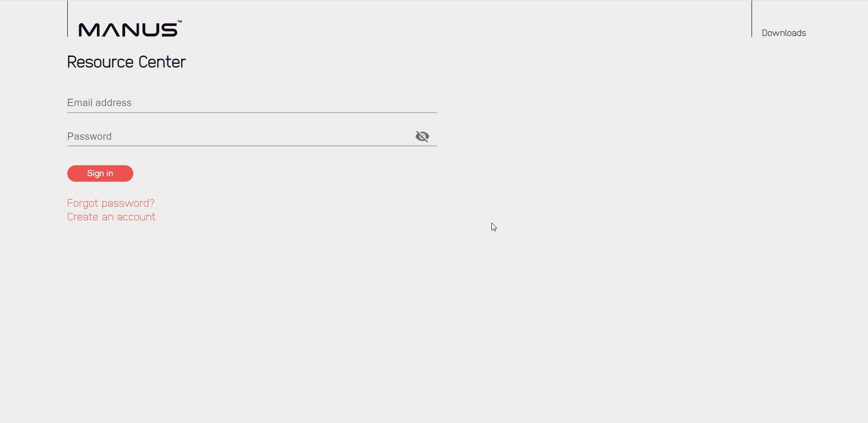Follow the Create an account link
Image resolution: width=868 pixels, height=423 pixels.
click(111, 217)
